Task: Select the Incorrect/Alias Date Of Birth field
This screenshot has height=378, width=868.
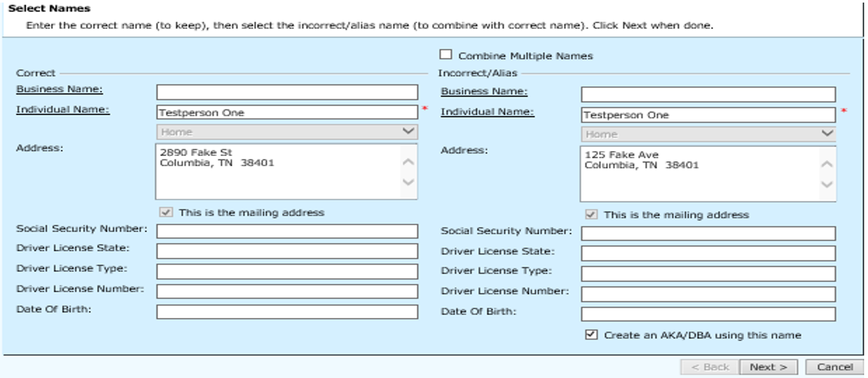Action: (x=708, y=314)
